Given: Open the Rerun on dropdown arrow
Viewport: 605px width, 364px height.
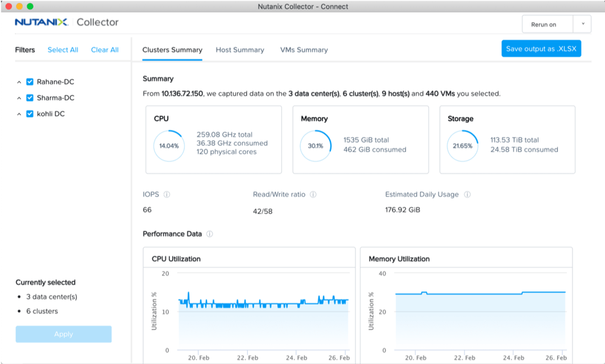Looking at the screenshot, I should 582,24.
